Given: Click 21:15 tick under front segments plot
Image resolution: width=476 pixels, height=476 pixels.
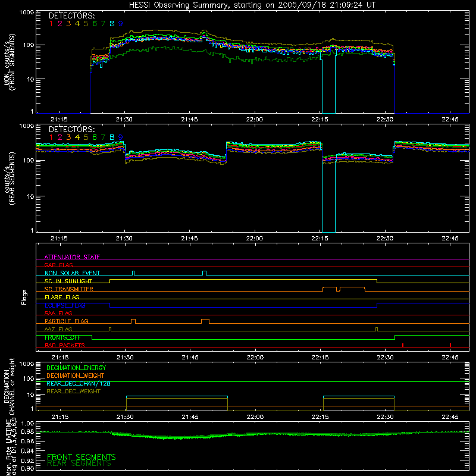Looking at the screenshot, I should (x=59, y=120).
